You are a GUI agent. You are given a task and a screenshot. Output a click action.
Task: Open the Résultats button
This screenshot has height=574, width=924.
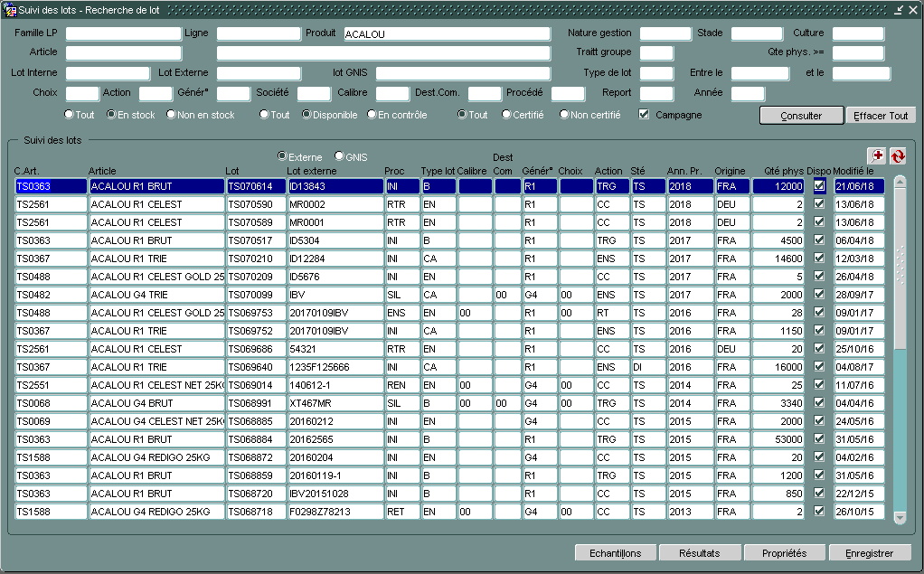700,553
